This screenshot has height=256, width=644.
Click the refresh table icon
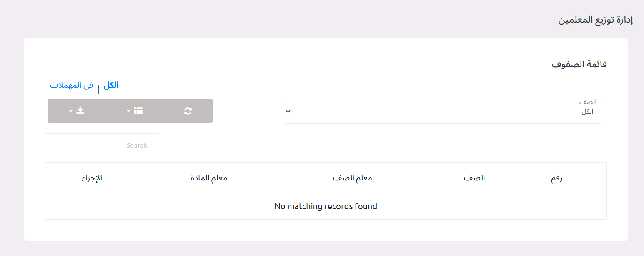point(188,111)
